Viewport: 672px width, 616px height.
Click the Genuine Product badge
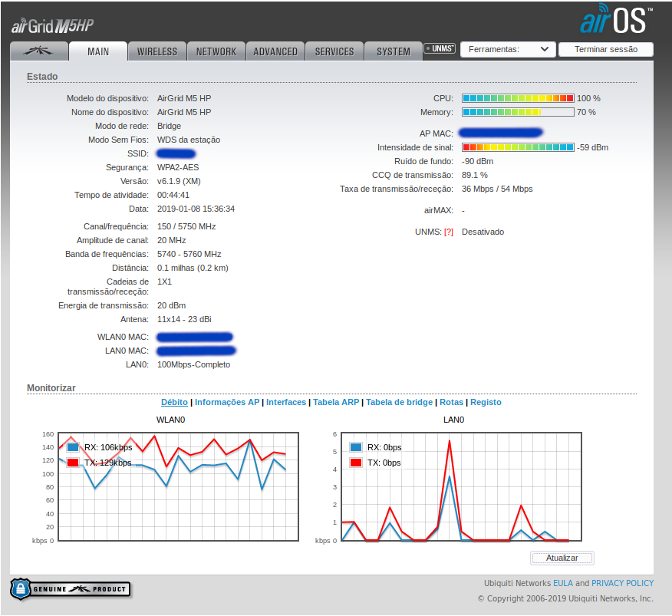point(71,589)
